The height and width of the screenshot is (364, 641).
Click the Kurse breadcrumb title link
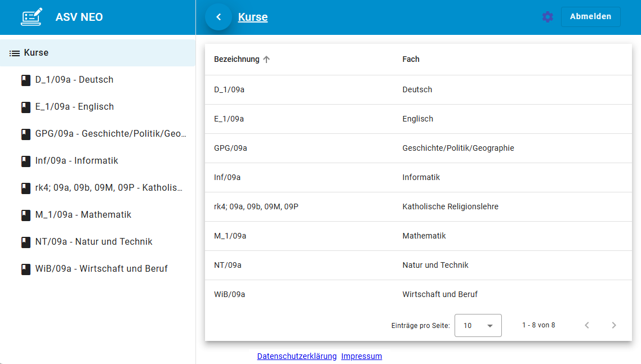(x=253, y=17)
